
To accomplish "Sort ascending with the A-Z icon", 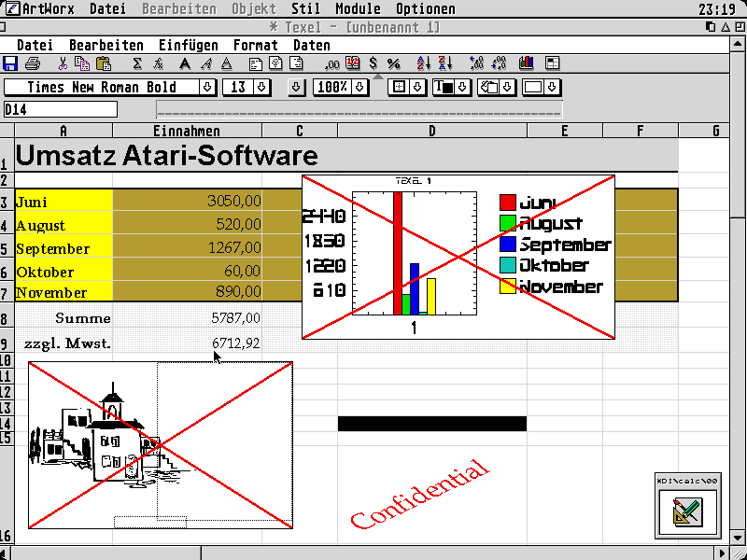I will coord(423,63).
